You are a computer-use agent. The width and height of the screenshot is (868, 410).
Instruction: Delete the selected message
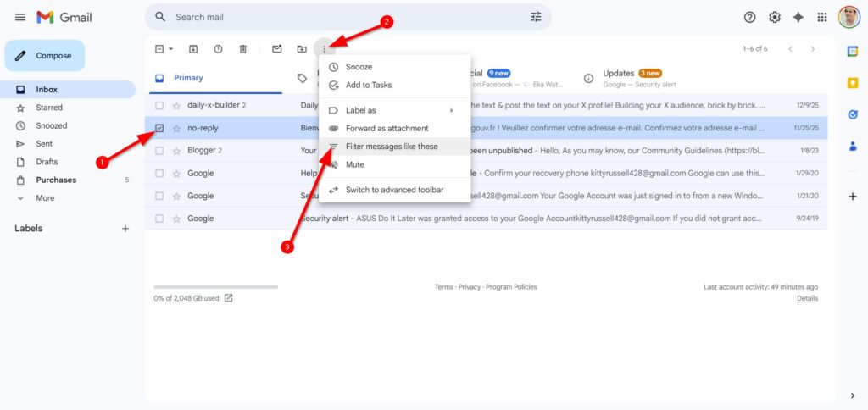point(243,49)
